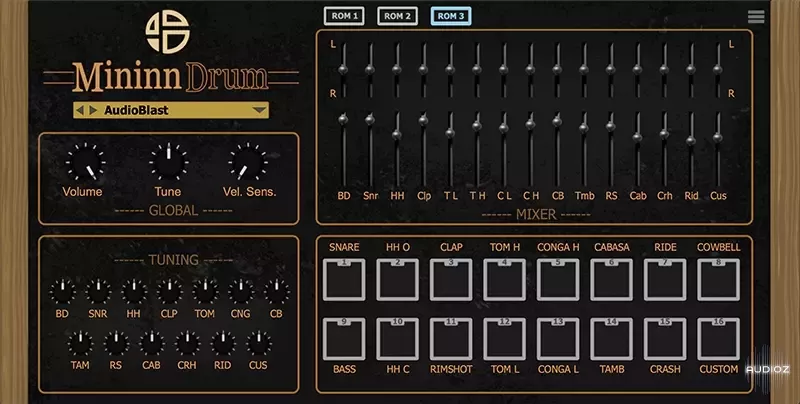Screen dimensions: 800x404
Task: Switch to ROM 1 bank
Action: tap(344, 16)
